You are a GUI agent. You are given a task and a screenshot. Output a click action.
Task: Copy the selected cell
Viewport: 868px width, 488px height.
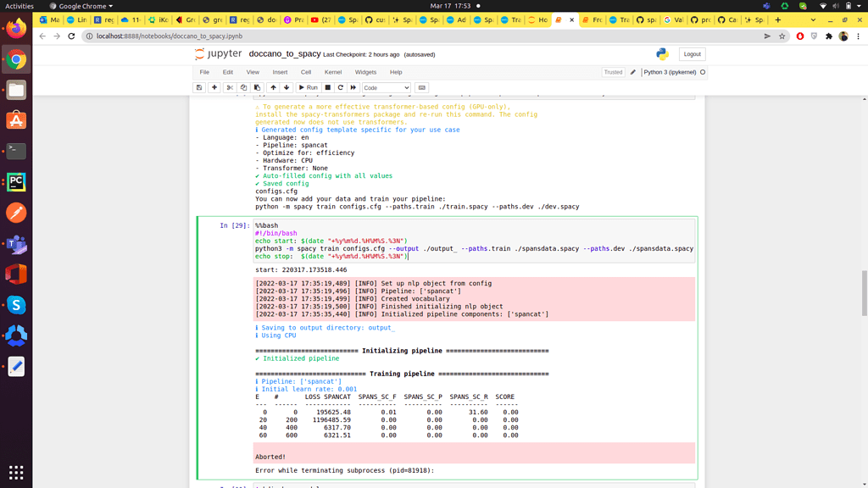click(x=244, y=87)
